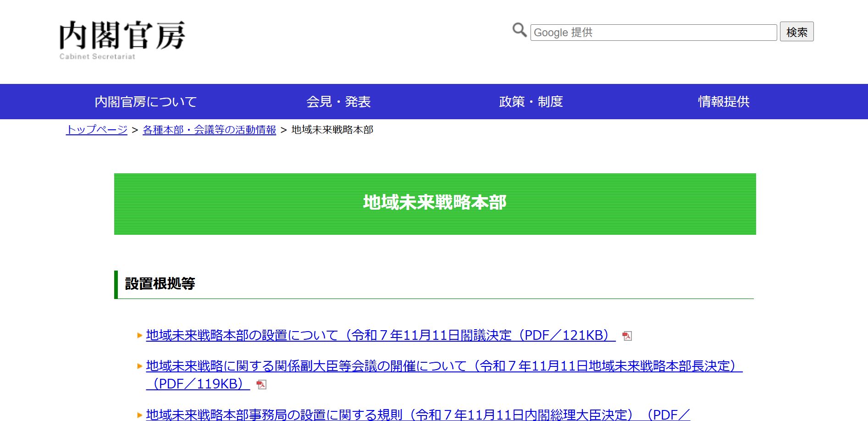Open the 内閣官房について menu
This screenshot has width=868, height=421.
point(145,102)
